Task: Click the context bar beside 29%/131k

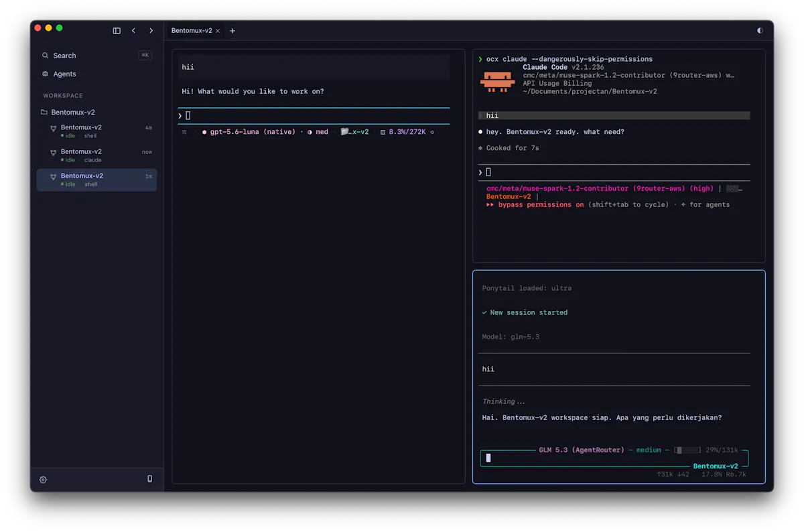Action: coord(688,450)
